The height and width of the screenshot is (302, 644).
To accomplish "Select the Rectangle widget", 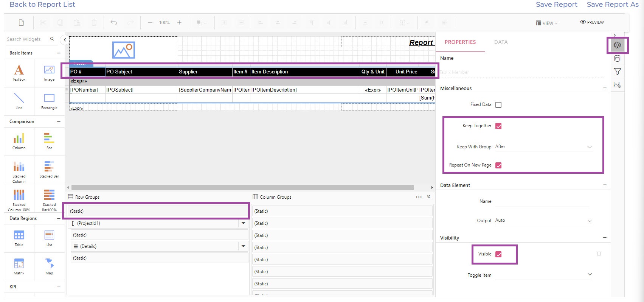I will pos(49,101).
